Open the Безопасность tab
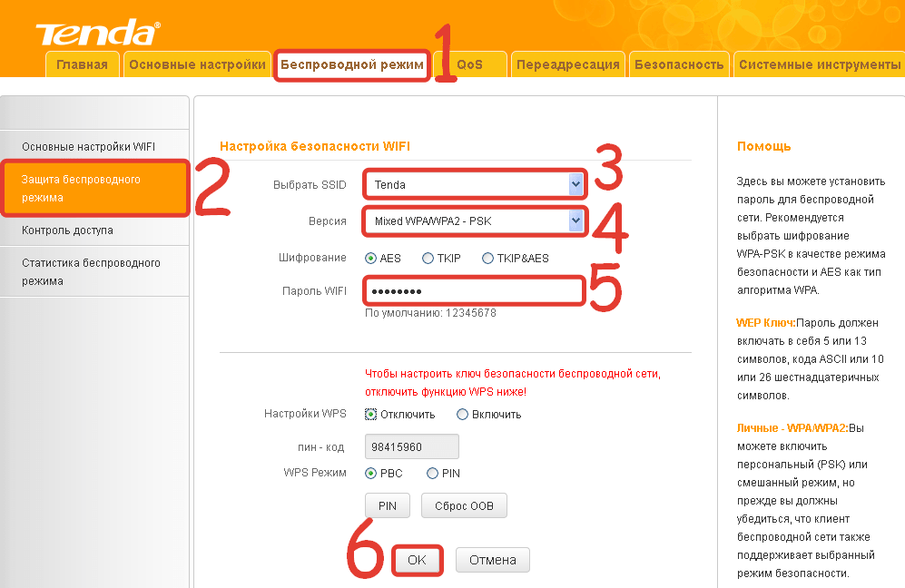905x588 pixels. [679, 64]
